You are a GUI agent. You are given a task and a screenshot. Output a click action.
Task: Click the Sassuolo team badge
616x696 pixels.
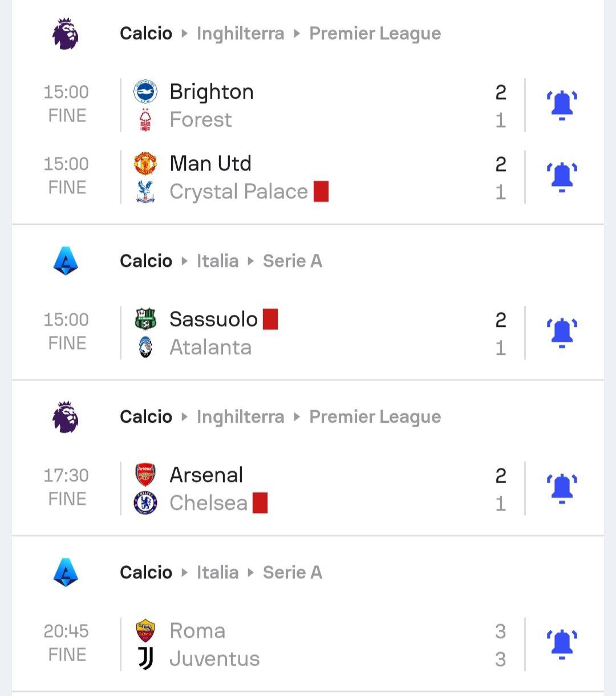(145, 319)
